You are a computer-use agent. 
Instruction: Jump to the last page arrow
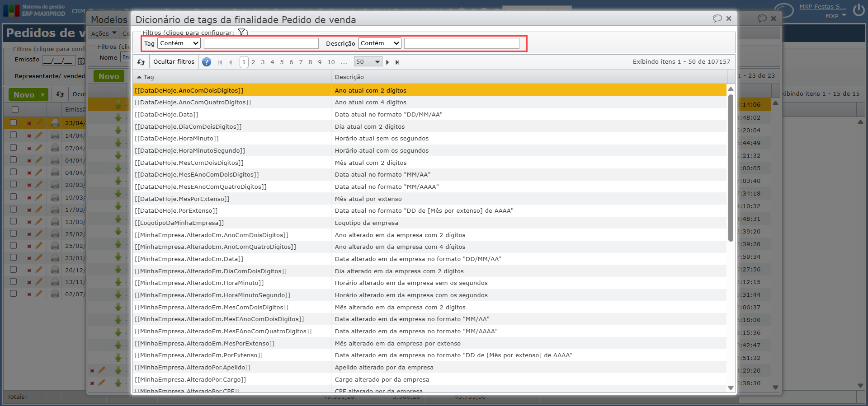click(397, 62)
